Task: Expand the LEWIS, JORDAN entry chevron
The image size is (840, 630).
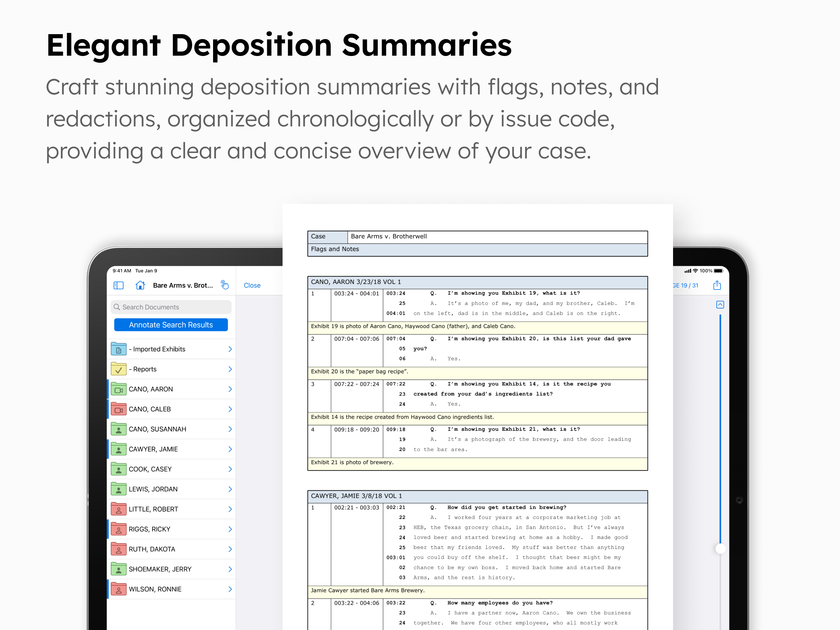Action: coord(230,489)
